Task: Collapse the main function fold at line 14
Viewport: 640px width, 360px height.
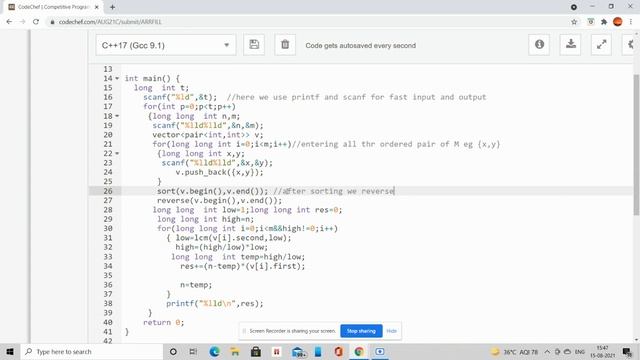Action: [x=117, y=78]
